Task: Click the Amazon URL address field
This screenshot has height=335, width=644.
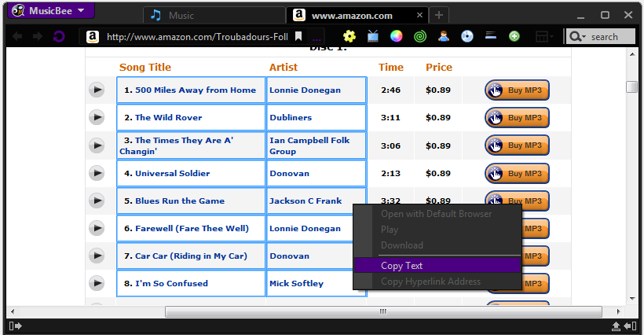Action: pyautogui.click(x=197, y=37)
